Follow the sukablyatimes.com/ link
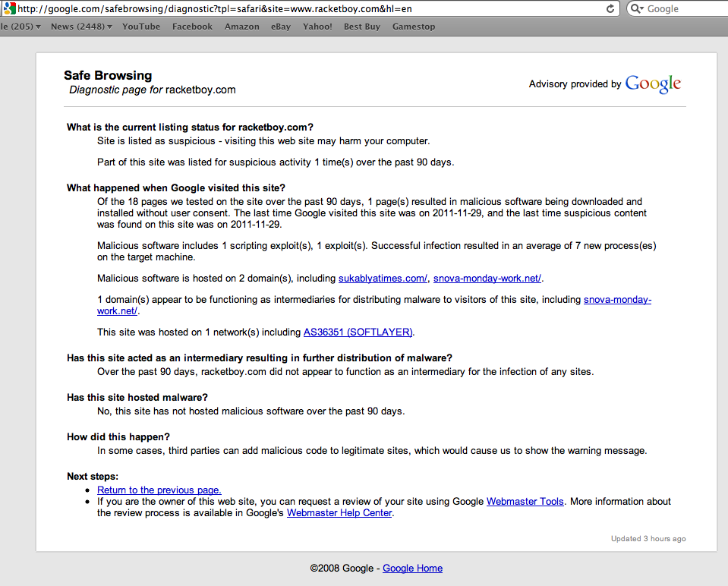 click(383, 278)
